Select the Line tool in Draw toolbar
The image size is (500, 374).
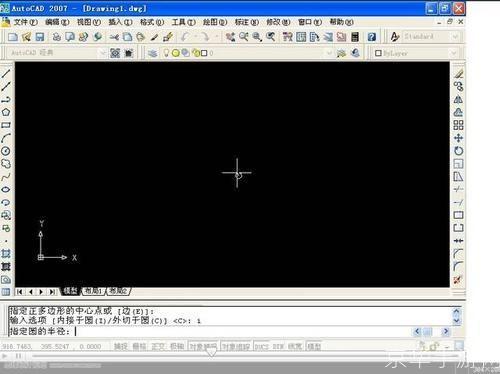(x=6, y=73)
